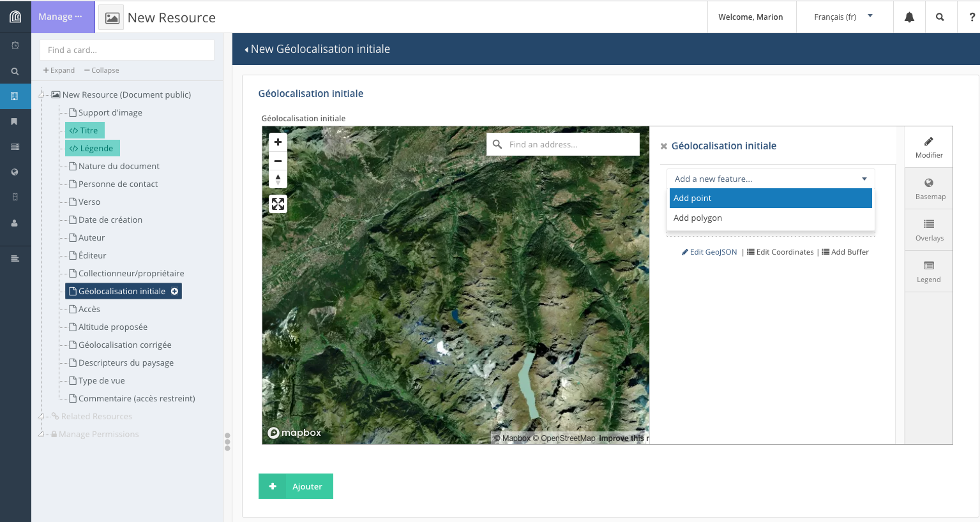Viewport: 980px width, 522px height.
Task: Open the Français language dropdown
Action: tap(843, 17)
